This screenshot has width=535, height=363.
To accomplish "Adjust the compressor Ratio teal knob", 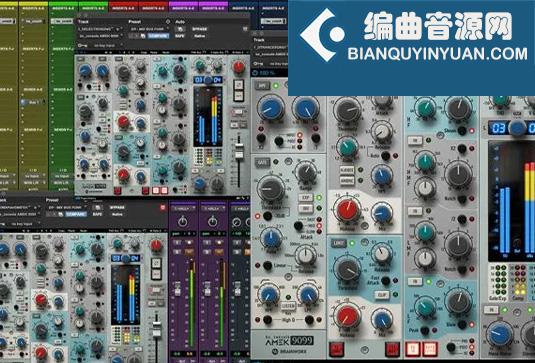I will tap(347, 147).
